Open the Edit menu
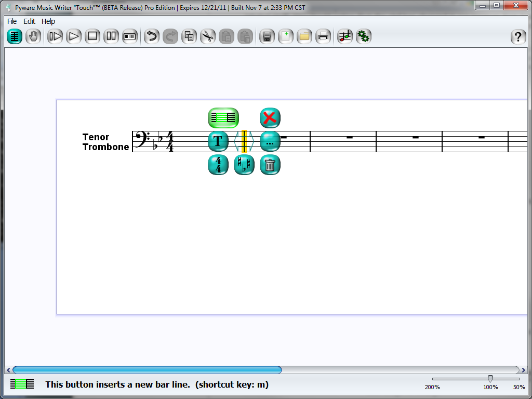The image size is (532, 399). pos(29,21)
